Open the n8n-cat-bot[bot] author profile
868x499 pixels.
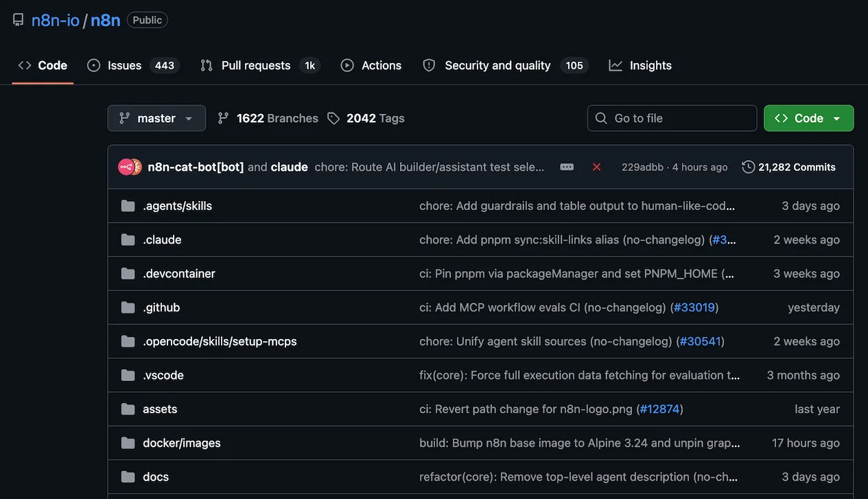pyautogui.click(x=196, y=167)
